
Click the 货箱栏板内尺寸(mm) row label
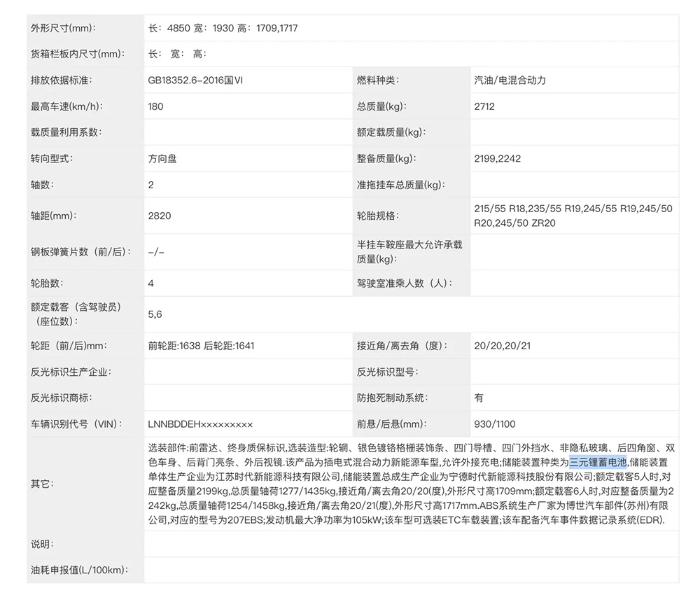point(76,54)
